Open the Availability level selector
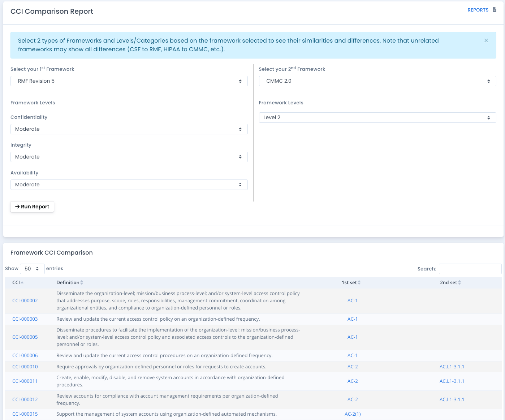Screen dimensions: 505x420 [x=129, y=185]
